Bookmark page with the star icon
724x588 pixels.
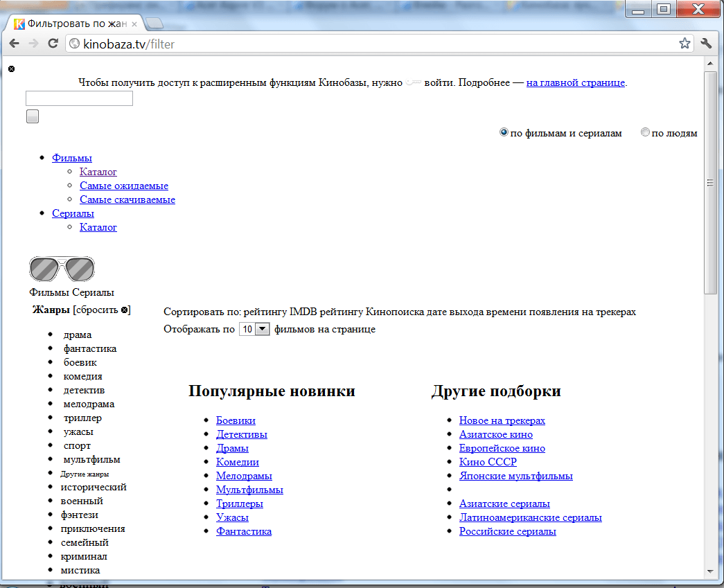pyautogui.click(x=685, y=44)
